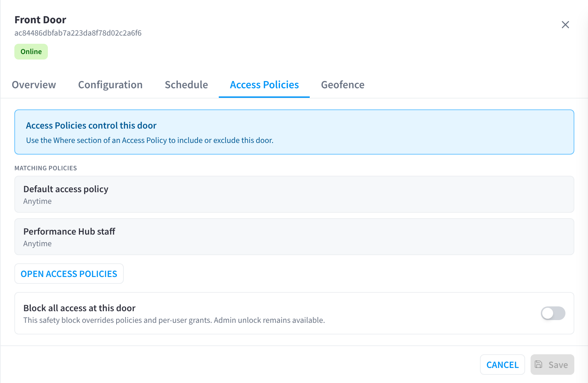Go to the Schedule tab
This screenshot has height=383, width=588.
(186, 85)
